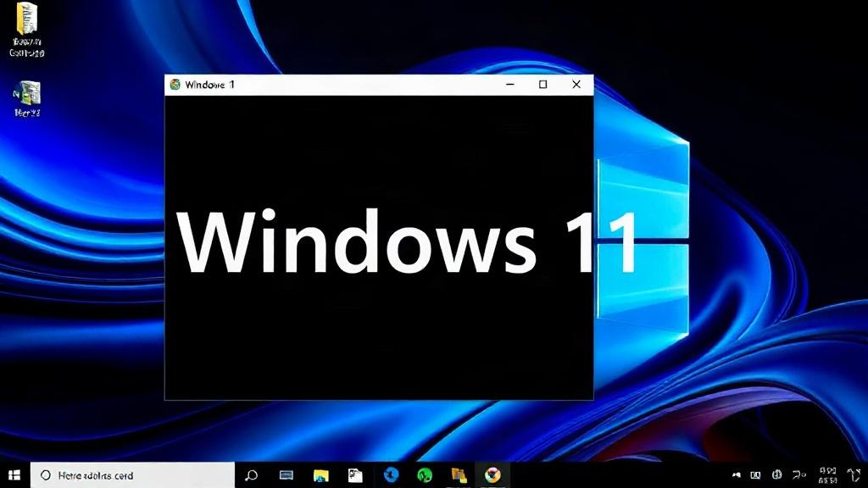Viewport: 868px width, 488px height.
Task: Click the tray icon just left of the clock
Action: point(798,474)
